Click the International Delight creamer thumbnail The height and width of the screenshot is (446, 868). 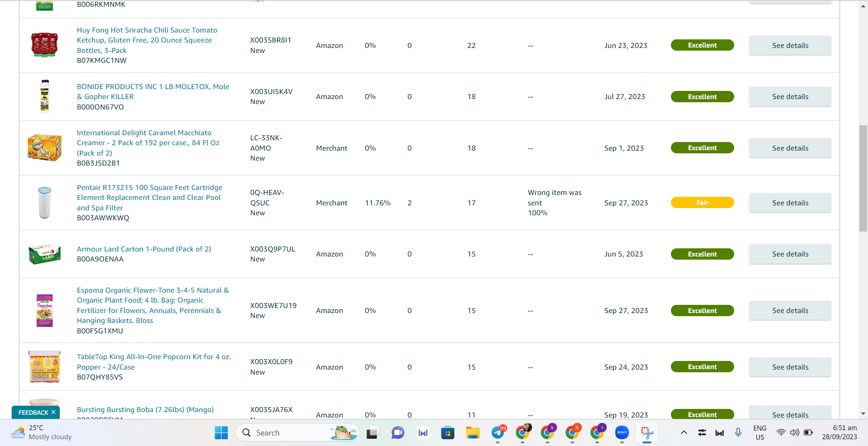tap(44, 147)
